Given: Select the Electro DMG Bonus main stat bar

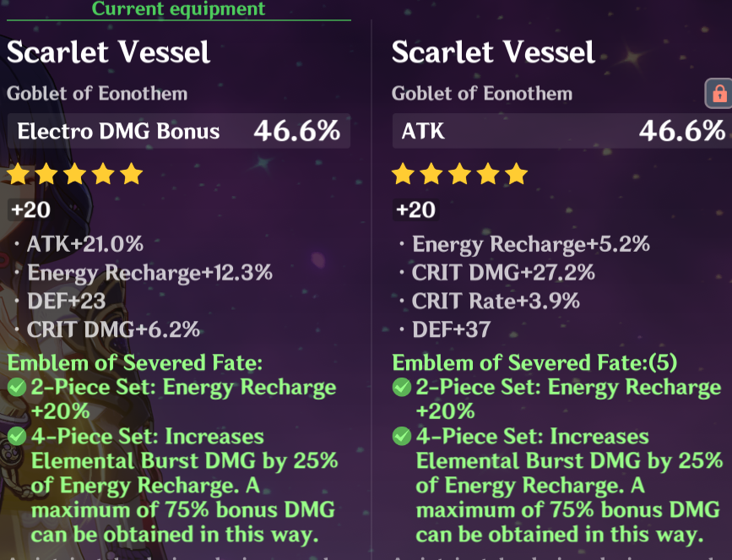Looking at the screenshot, I should (x=178, y=132).
